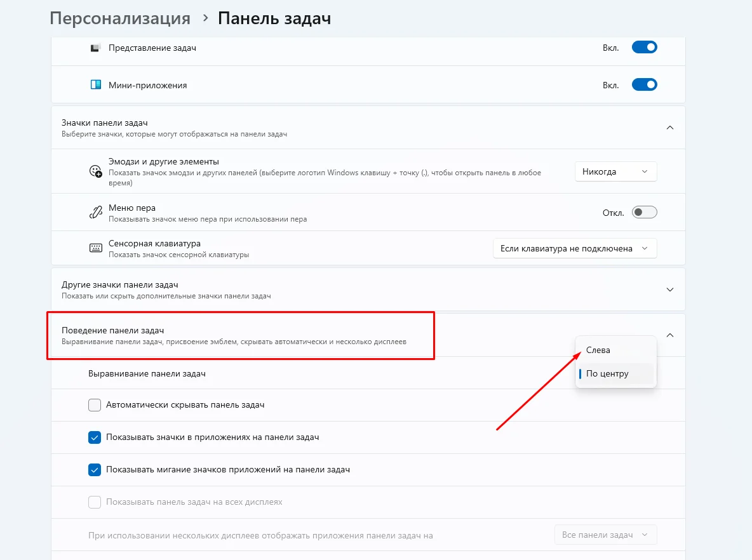Enable the Меню пера toggle
This screenshot has height=560, width=752.
(x=644, y=212)
